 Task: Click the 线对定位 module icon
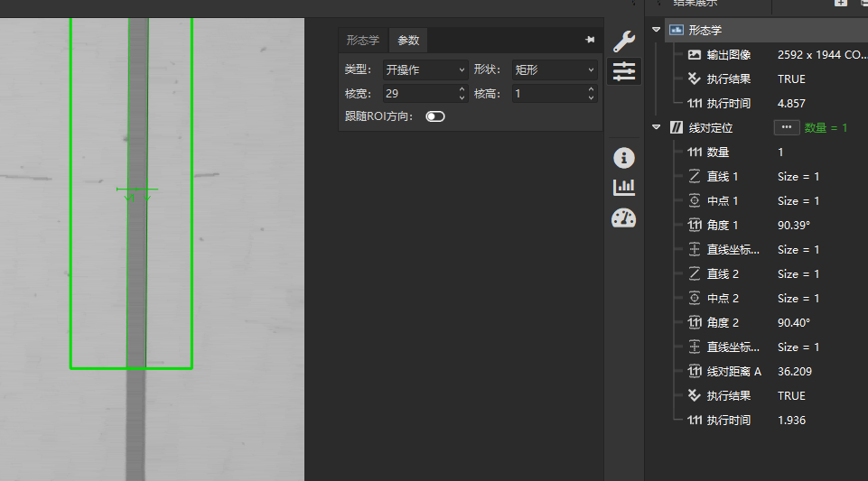coord(676,128)
